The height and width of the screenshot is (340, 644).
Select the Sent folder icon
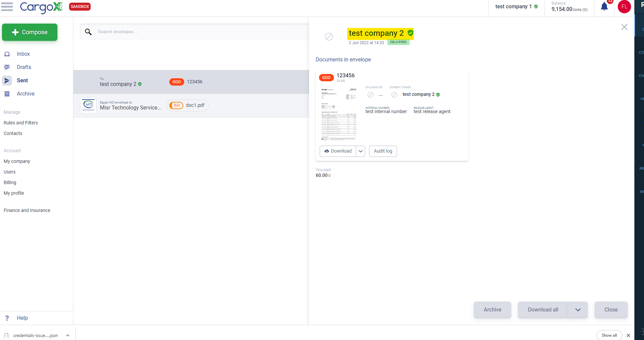tap(7, 80)
